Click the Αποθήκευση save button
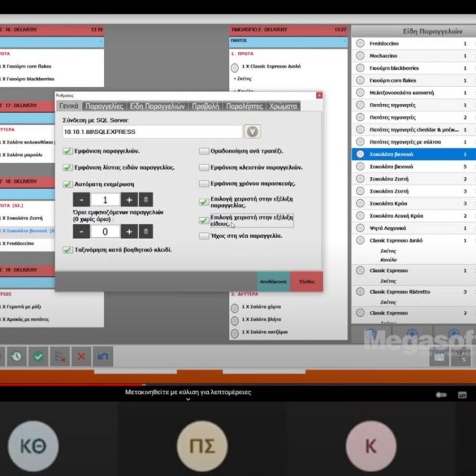The width and height of the screenshot is (476, 476). point(273,282)
